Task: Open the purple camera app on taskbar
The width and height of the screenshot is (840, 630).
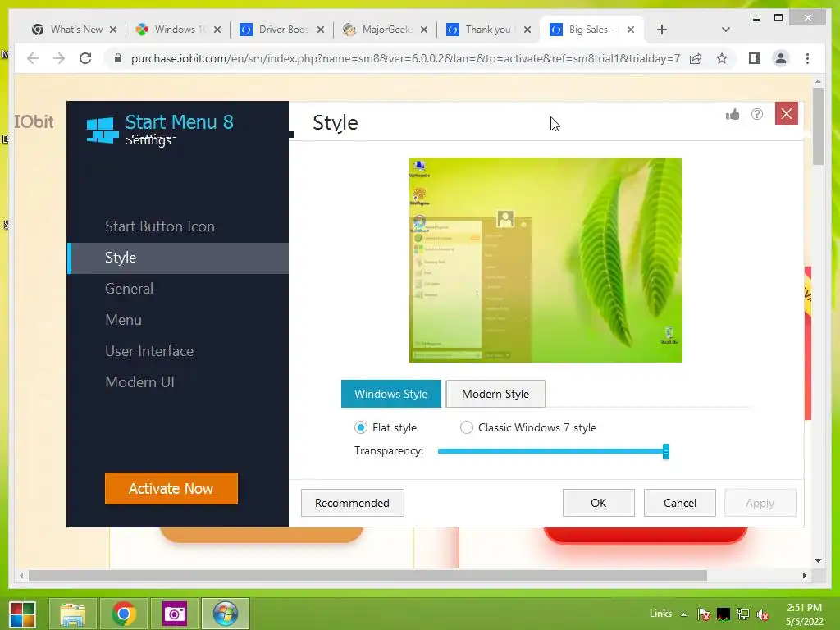Action: tap(175, 614)
